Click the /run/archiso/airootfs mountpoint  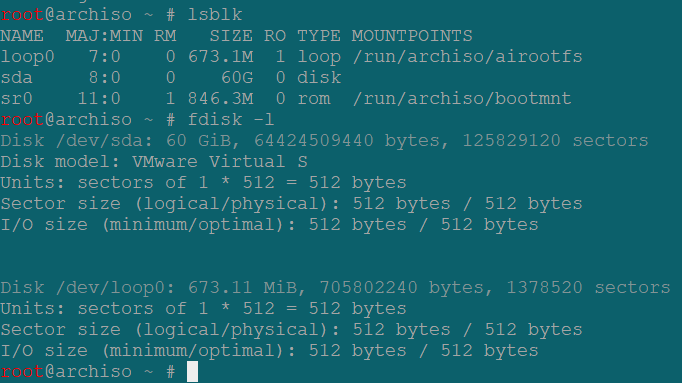468,57
